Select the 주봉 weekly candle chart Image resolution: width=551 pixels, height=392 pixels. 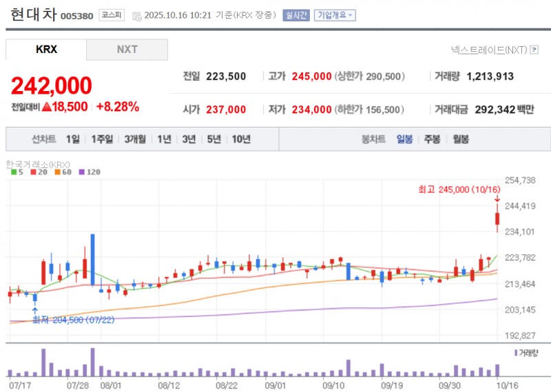[x=432, y=139]
